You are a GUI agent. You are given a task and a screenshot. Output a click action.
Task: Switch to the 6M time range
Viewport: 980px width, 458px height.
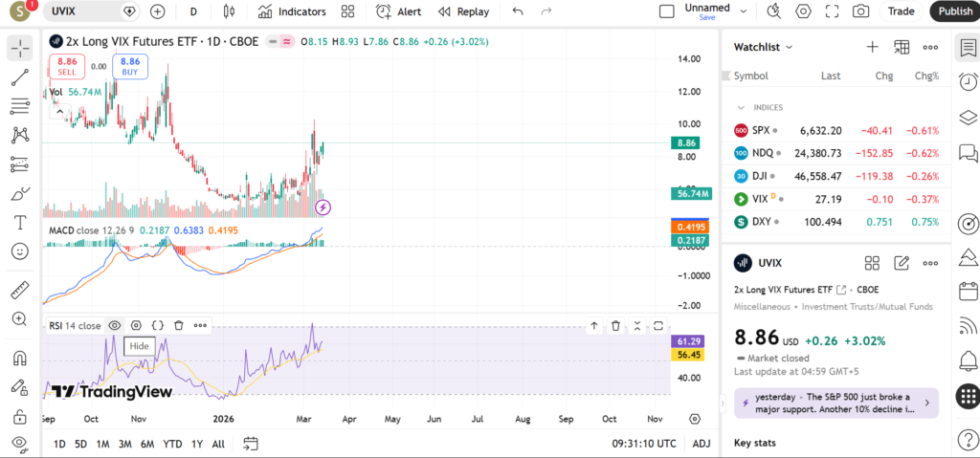tap(147, 444)
